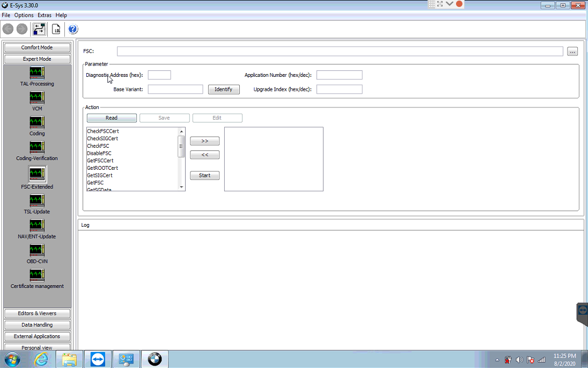Open the connection icon in toolbar
This screenshot has width=588, height=368.
(39, 29)
